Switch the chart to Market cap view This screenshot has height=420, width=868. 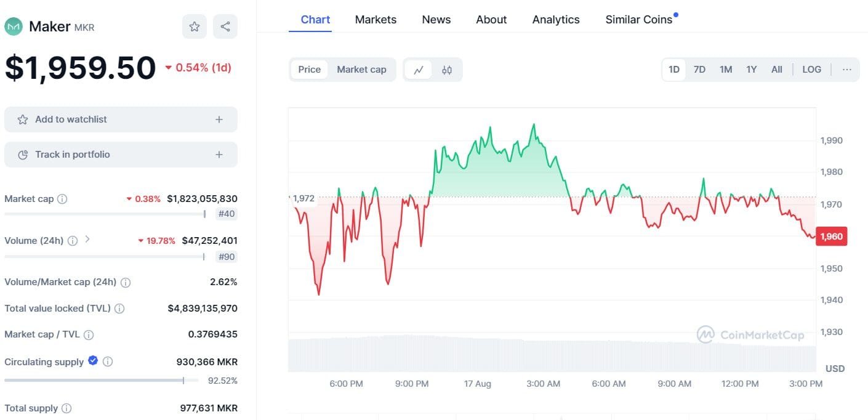coord(362,69)
